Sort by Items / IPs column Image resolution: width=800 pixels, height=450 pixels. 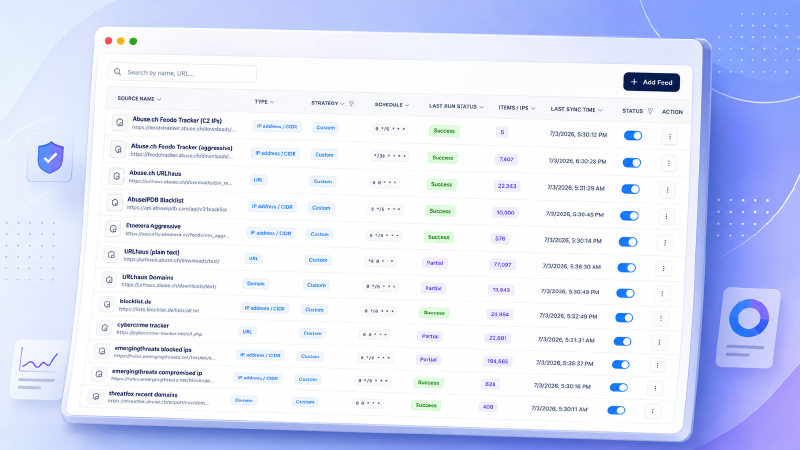[516, 108]
